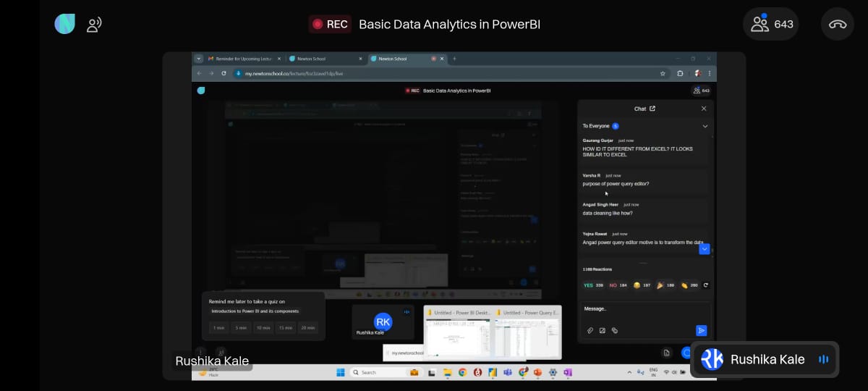Show hidden system tray icons chevron
The width and height of the screenshot is (868, 391).
coord(629,372)
